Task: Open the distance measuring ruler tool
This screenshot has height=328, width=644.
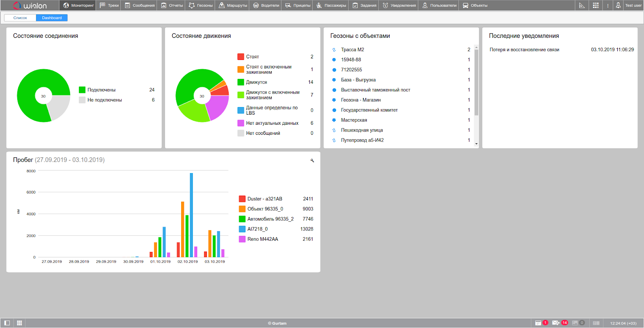Action: click(x=582, y=5)
